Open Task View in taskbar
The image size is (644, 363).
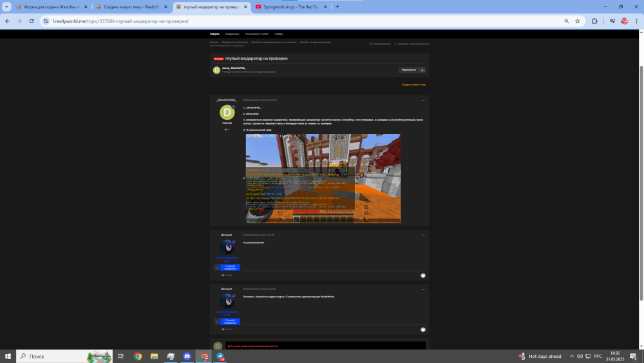(121, 356)
